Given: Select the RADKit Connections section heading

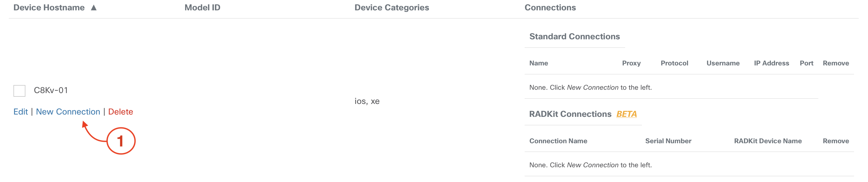Looking at the screenshot, I should (570, 114).
